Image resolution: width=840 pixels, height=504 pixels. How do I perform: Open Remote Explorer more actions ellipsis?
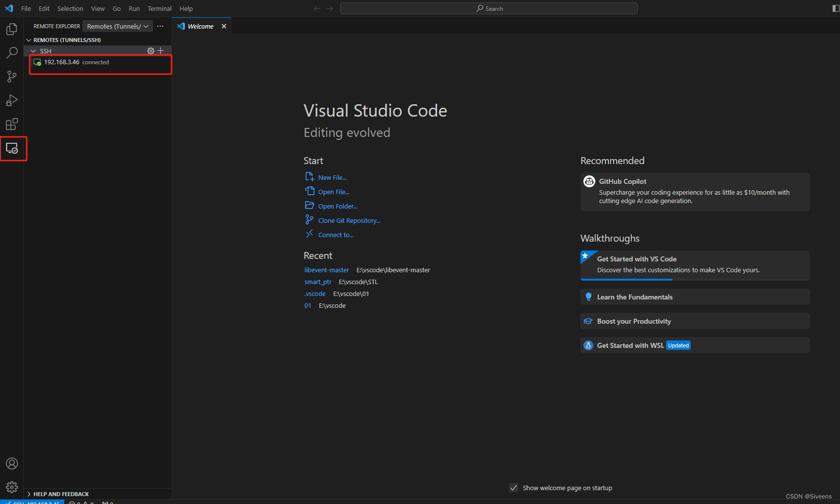tap(160, 26)
